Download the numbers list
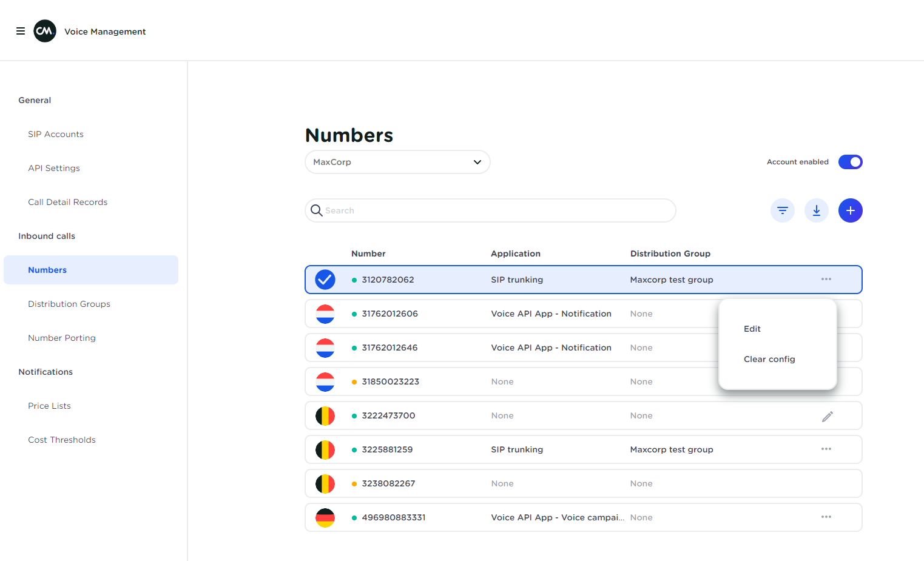 pos(816,210)
